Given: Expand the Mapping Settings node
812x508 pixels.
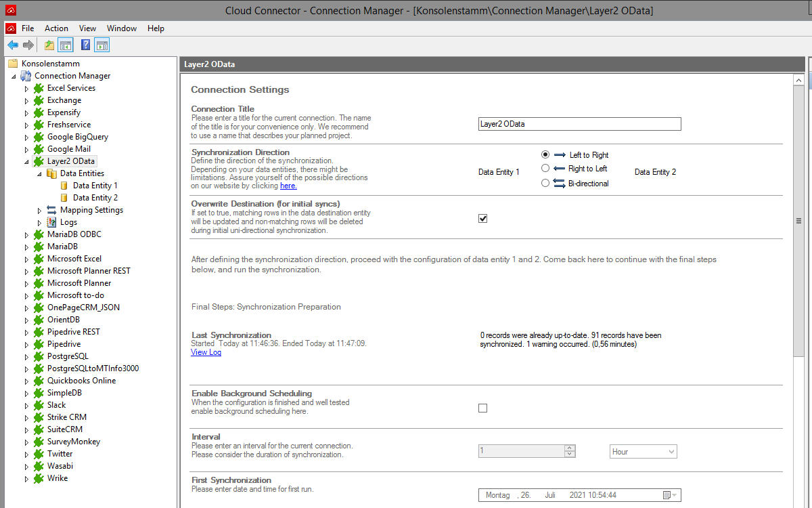Looking at the screenshot, I should click(x=40, y=211).
